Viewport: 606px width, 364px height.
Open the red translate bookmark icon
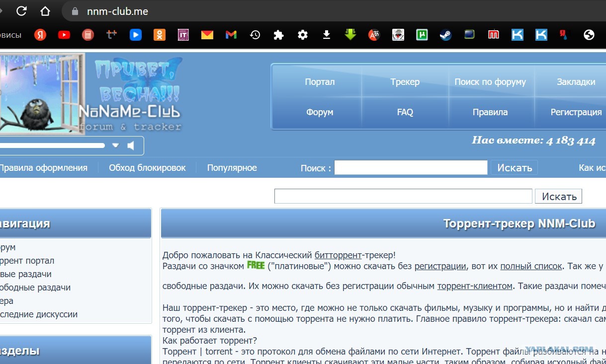[x=374, y=35]
